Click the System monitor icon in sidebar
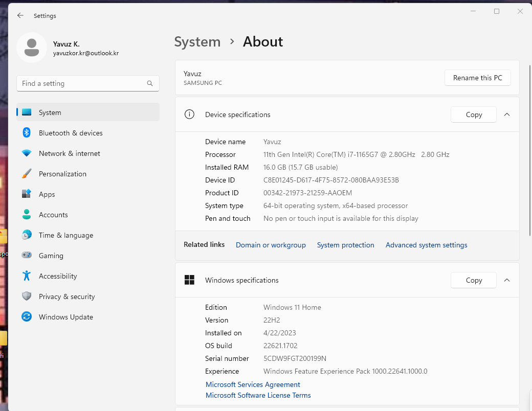Screen dimensions: 532x411 pos(27,112)
